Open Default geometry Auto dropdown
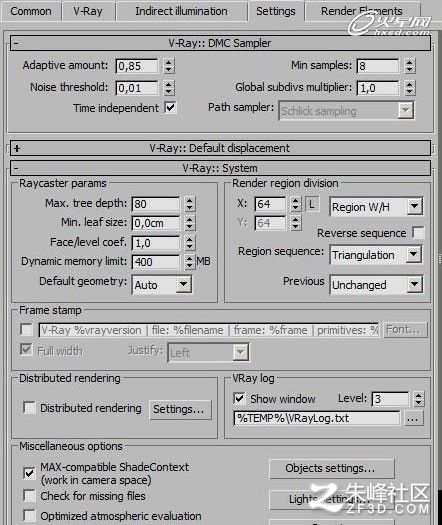Viewport: 442px width, 525px height. [162, 285]
